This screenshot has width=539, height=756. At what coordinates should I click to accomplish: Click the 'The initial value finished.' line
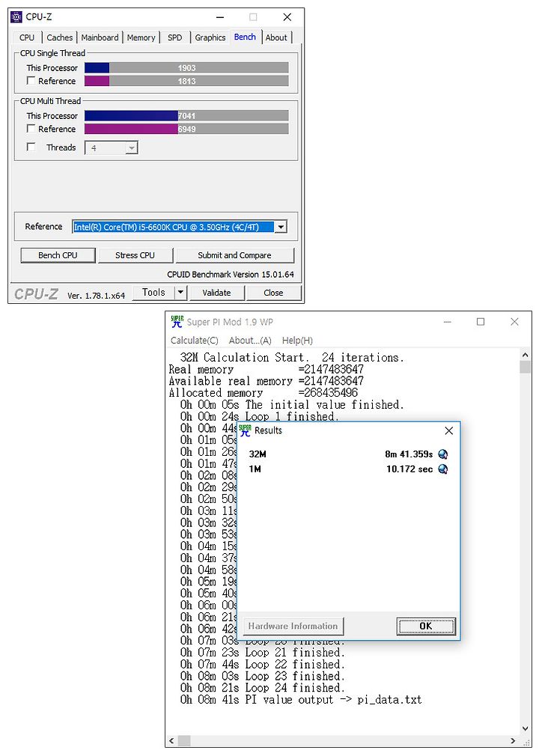point(292,404)
